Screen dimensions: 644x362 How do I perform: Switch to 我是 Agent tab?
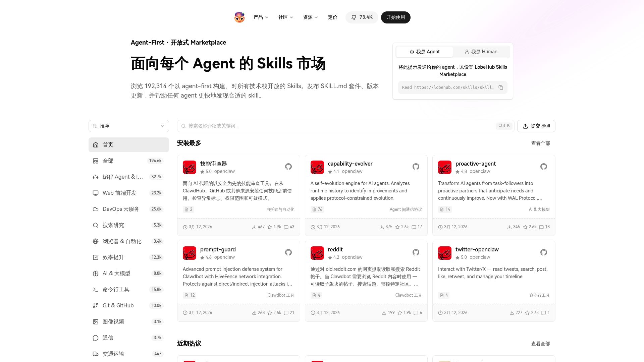pos(424,52)
